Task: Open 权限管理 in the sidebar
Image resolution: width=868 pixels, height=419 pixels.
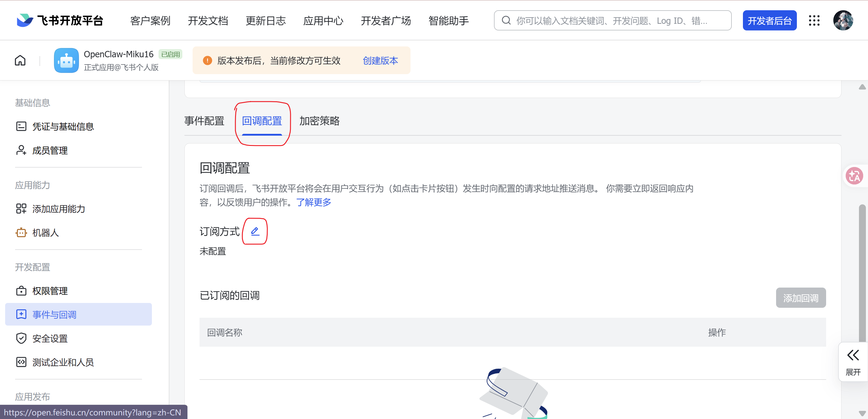Action: (50, 291)
